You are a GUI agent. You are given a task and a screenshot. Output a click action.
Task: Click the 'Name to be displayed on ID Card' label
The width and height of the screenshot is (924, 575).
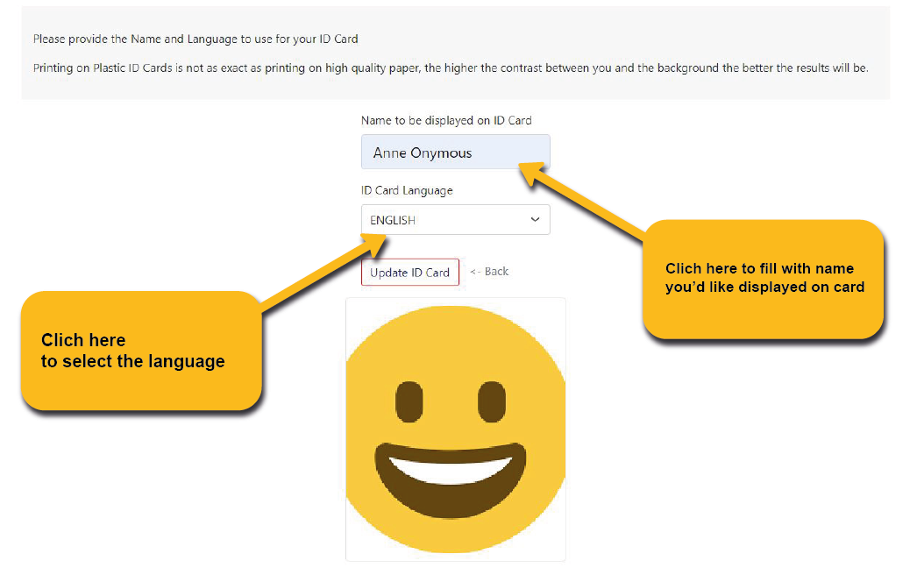(x=446, y=120)
